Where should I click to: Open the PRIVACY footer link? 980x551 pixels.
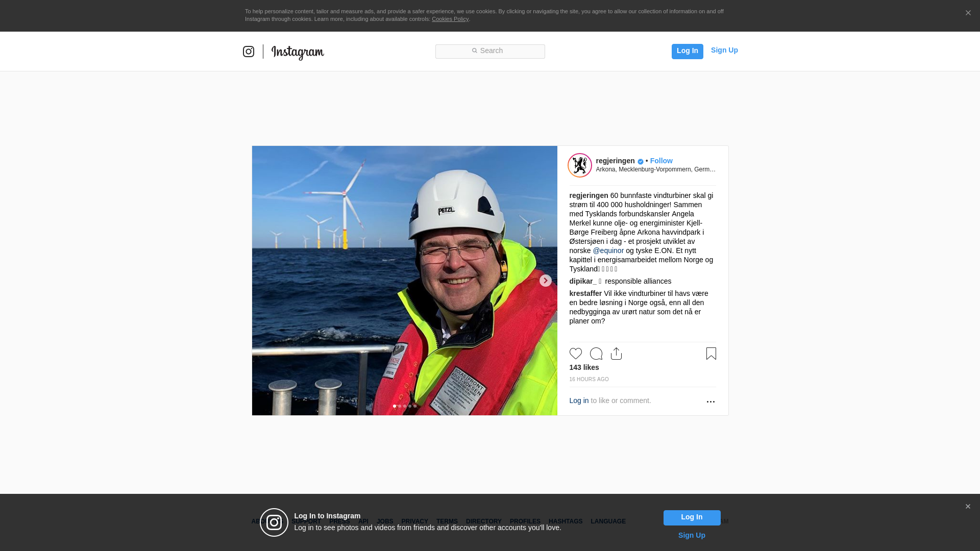tap(414, 521)
